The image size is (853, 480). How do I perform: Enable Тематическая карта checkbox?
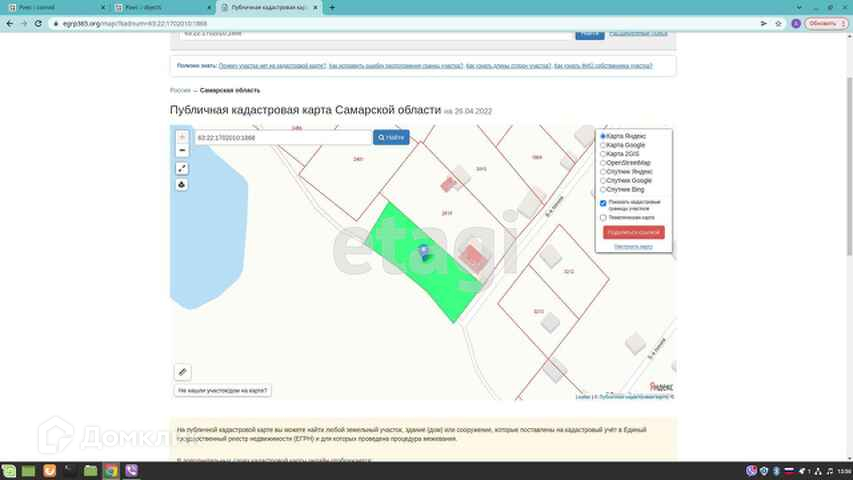click(603, 218)
